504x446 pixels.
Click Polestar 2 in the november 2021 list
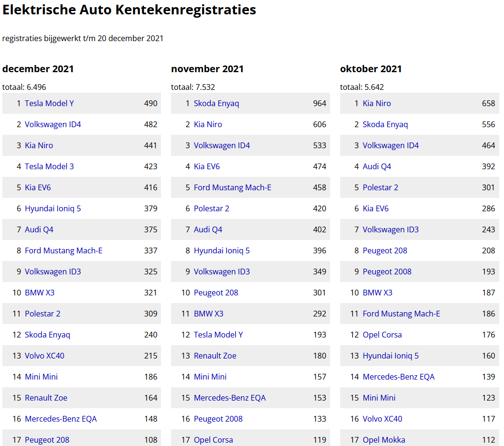tap(212, 208)
